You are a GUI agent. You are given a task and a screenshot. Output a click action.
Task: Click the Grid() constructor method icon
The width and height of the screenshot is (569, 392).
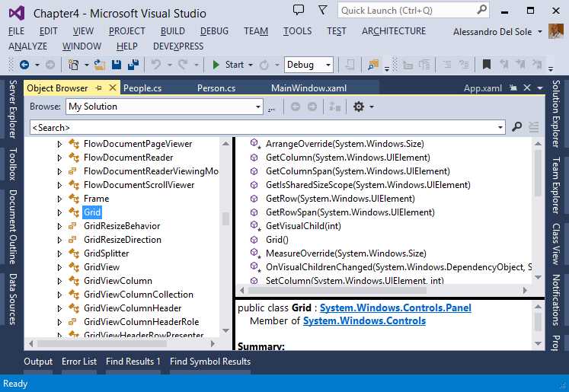[254, 240]
